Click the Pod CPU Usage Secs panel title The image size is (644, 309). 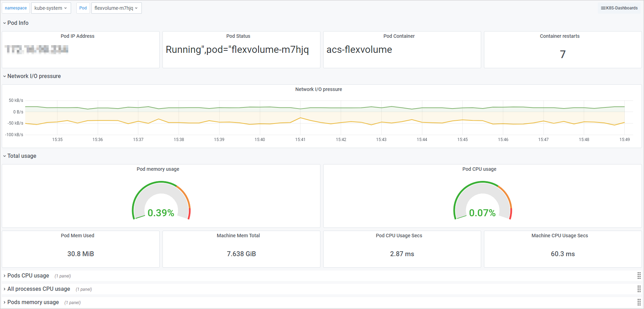pos(399,236)
